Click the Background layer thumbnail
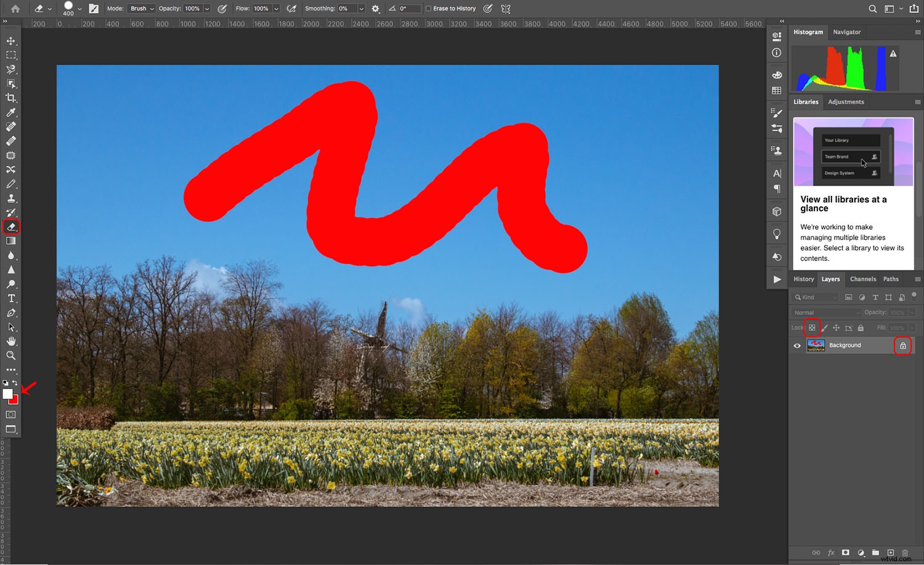This screenshot has width=924, height=565. coord(816,345)
